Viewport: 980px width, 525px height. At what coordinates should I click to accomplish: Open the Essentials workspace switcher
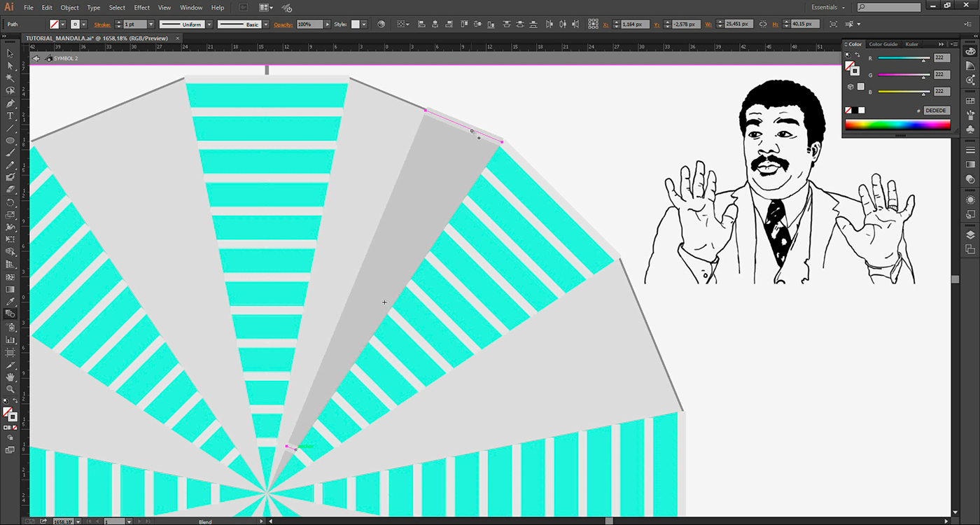pyautogui.click(x=828, y=8)
